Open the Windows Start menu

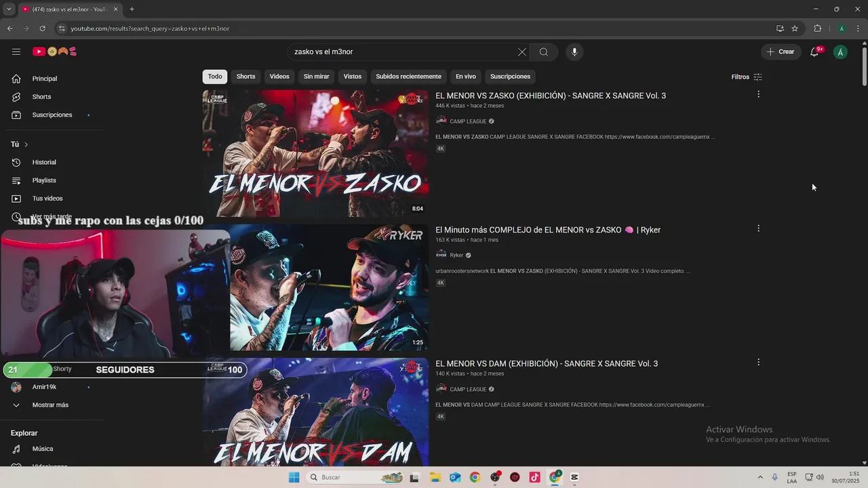pyautogui.click(x=294, y=477)
